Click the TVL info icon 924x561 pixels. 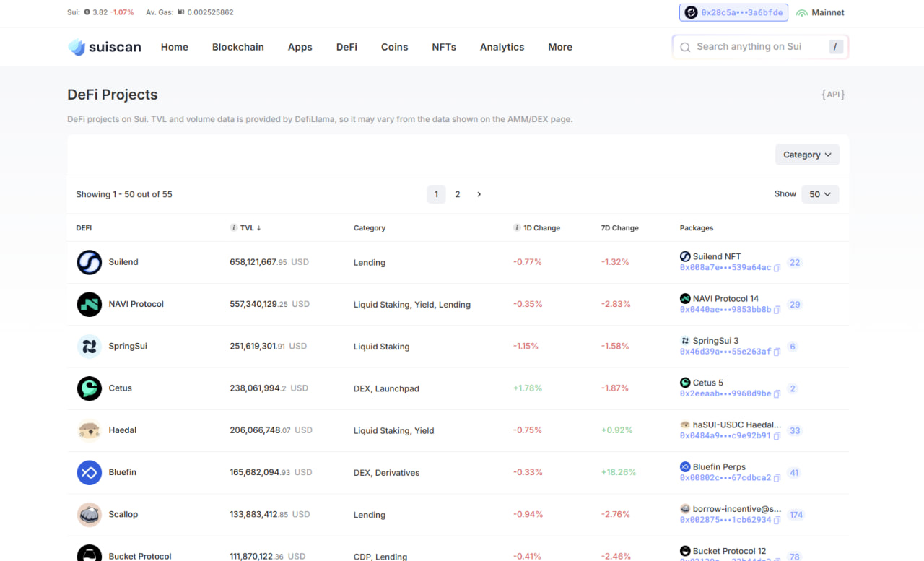pos(233,228)
